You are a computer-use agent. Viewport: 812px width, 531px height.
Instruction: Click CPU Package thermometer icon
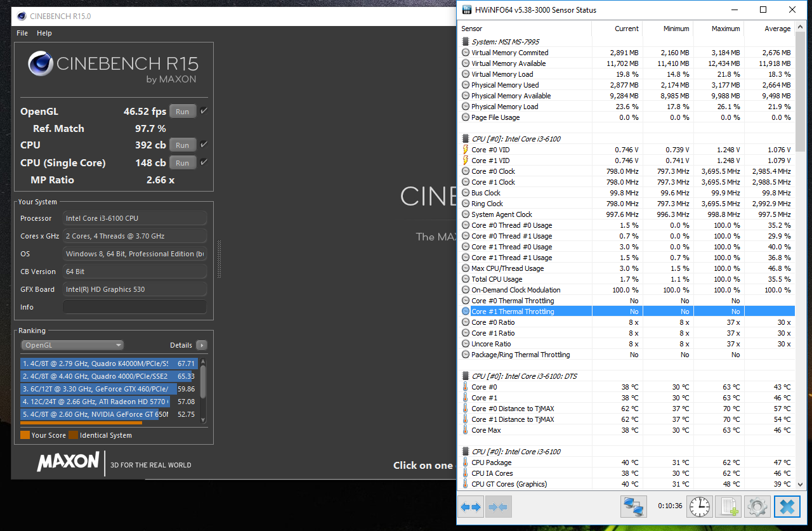coord(466,462)
